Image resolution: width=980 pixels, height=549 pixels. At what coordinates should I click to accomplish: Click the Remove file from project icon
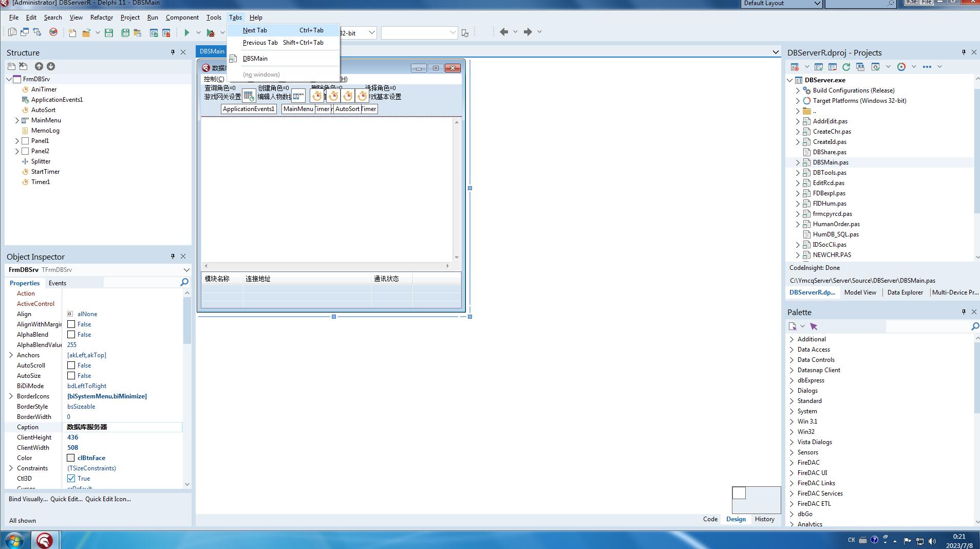tap(166, 32)
